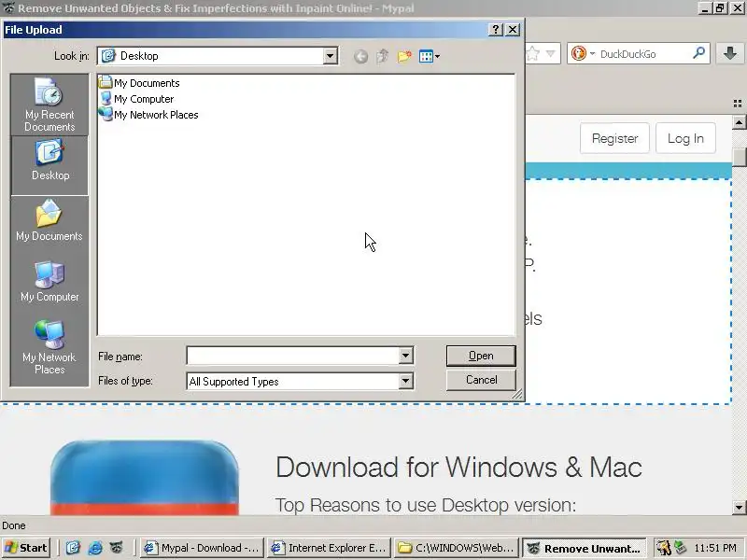
Task: Click the Start button
Action: pos(26,548)
